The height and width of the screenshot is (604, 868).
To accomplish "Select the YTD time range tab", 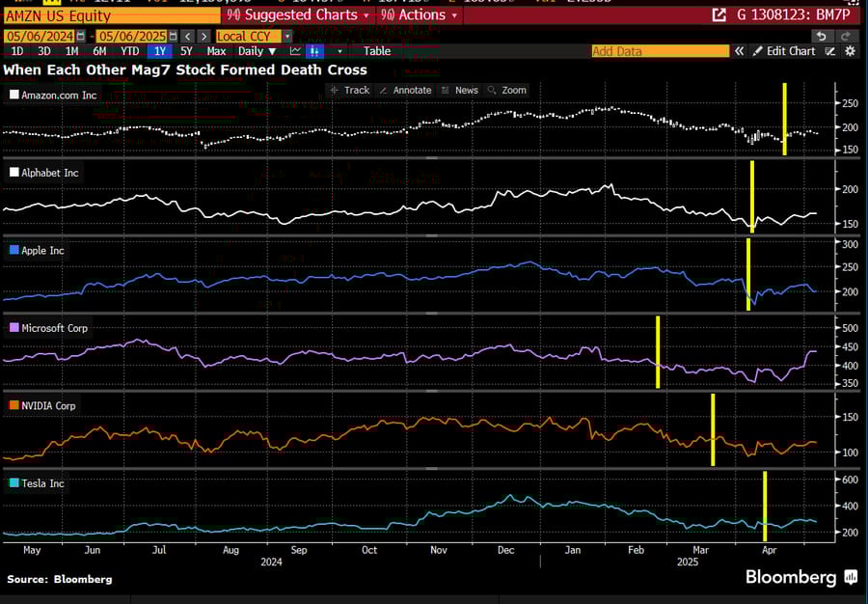I will pyautogui.click(x=129, y=51).
